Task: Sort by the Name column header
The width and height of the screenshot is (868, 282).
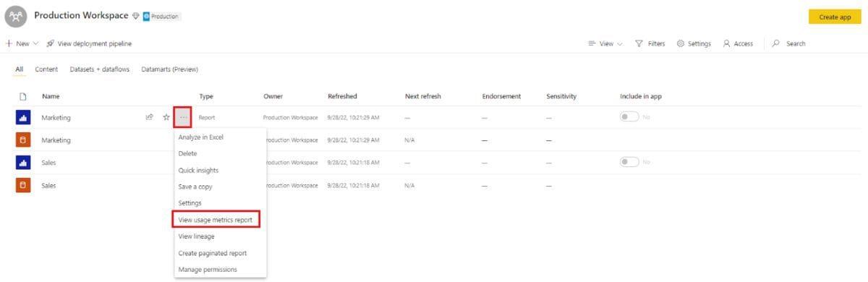Action: click(50, 96)
